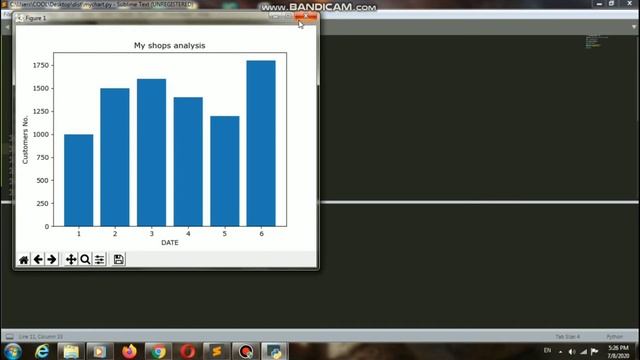Click the Figure 1 window title
This screenshot has width=640, height=360.
[x=36, y=18]
